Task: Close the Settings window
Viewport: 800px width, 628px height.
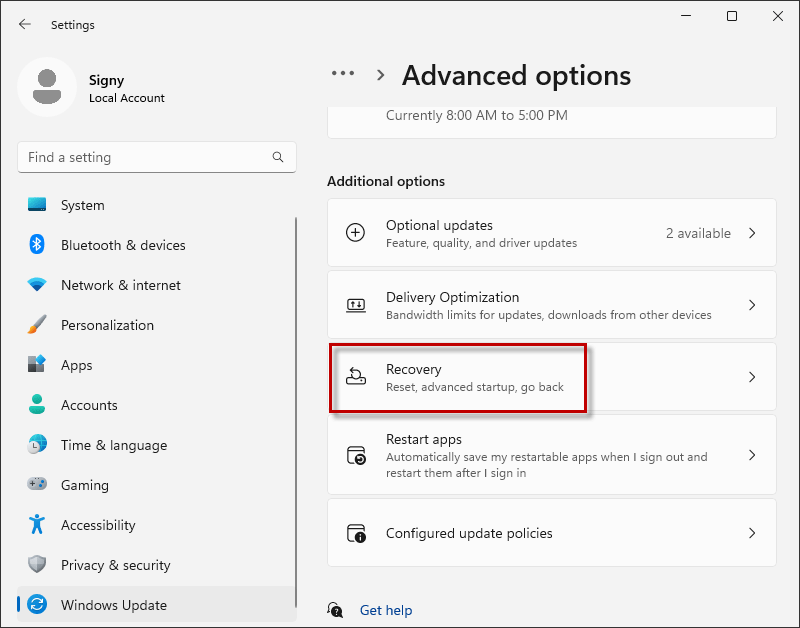Action: pos(778,16)
